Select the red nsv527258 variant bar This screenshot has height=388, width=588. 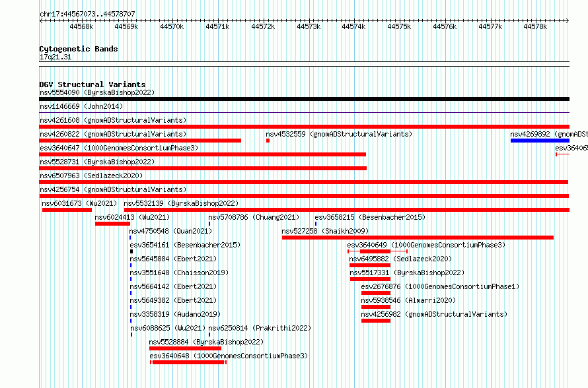pyautogui.click(x=418, y=238)
